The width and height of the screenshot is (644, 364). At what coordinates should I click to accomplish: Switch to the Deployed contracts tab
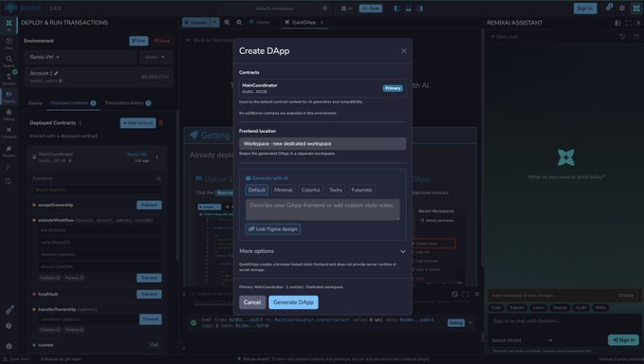(x=73, y=103)
